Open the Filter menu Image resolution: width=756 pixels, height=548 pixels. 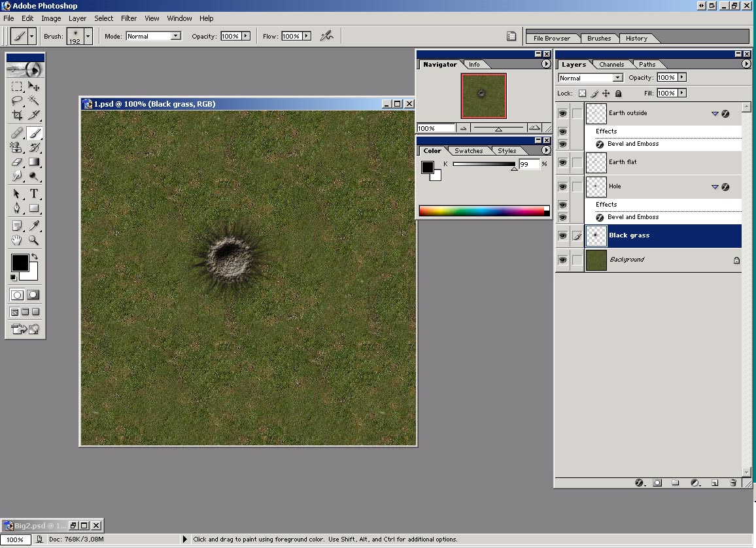pyautogui.click(x=129, y=18)
